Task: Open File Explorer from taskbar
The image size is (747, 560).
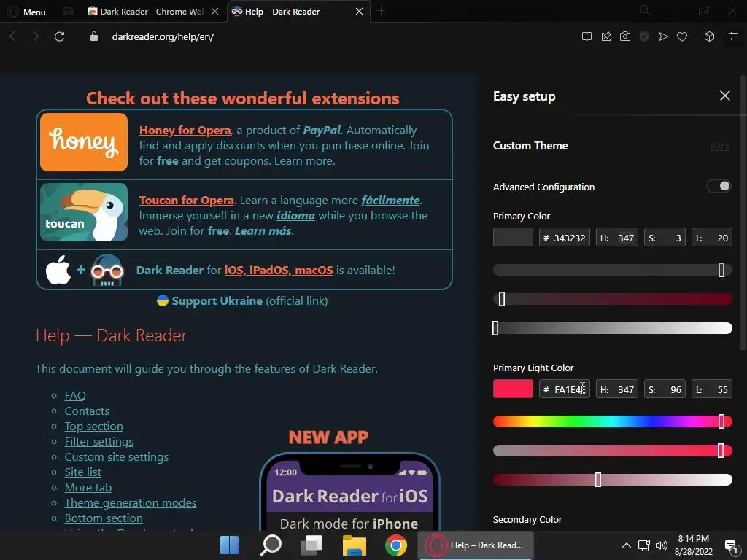Action: coord(354,545)
